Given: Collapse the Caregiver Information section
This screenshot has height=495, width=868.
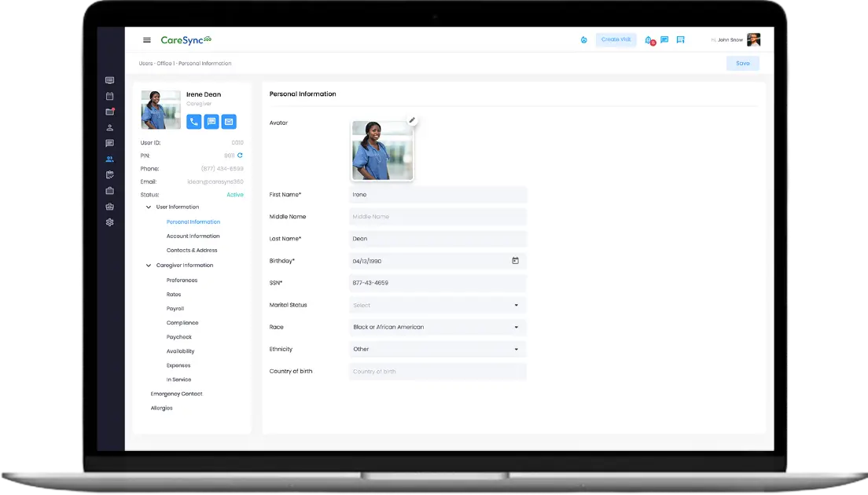Looking at the screenshot, I should coord(149,266).
